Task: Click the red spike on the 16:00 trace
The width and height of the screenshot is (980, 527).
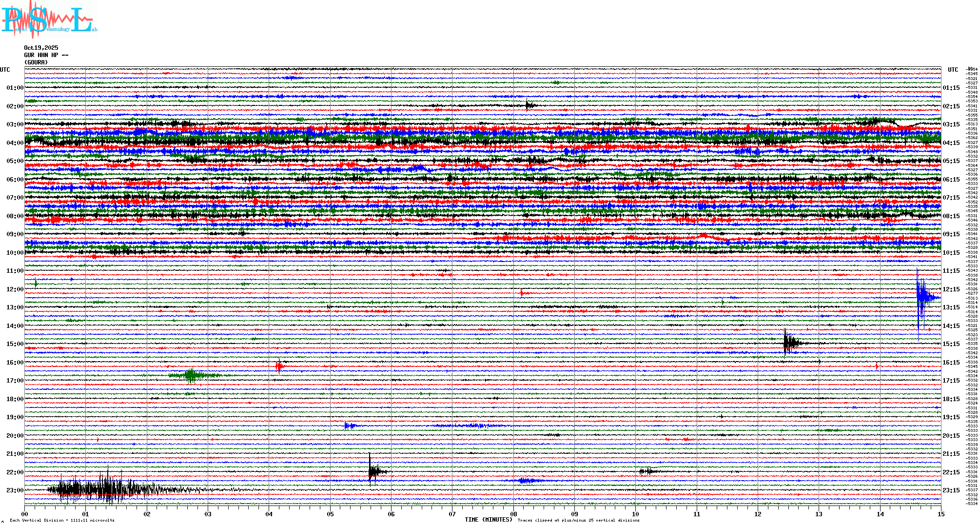Action: pos(279,365)
